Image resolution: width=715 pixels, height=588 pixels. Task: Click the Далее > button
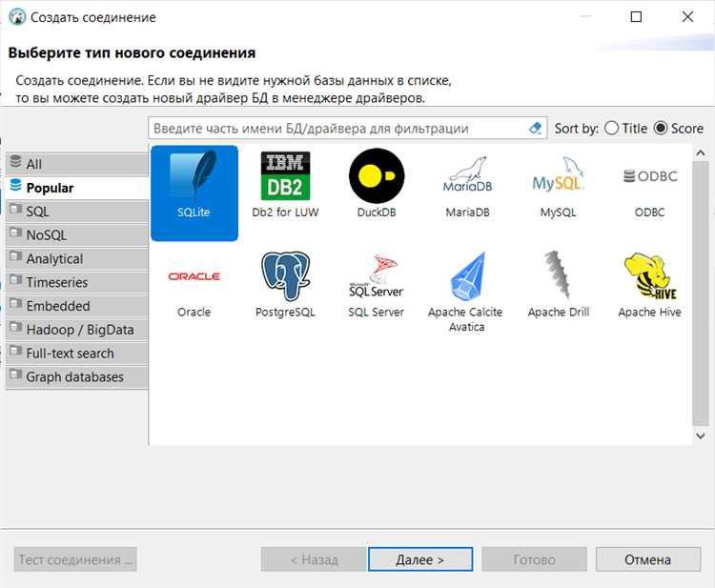coord(420,559)
